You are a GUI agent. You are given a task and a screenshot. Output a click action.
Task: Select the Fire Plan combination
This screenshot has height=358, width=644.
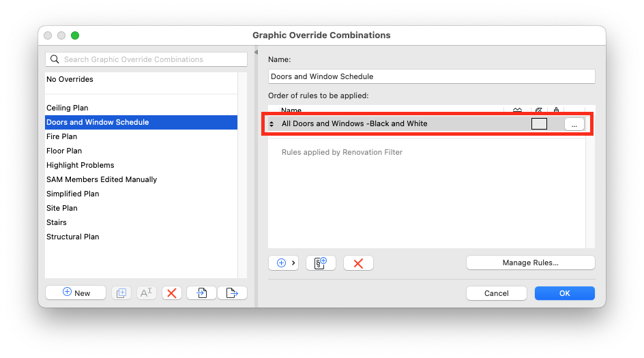[x=141, y=136]
